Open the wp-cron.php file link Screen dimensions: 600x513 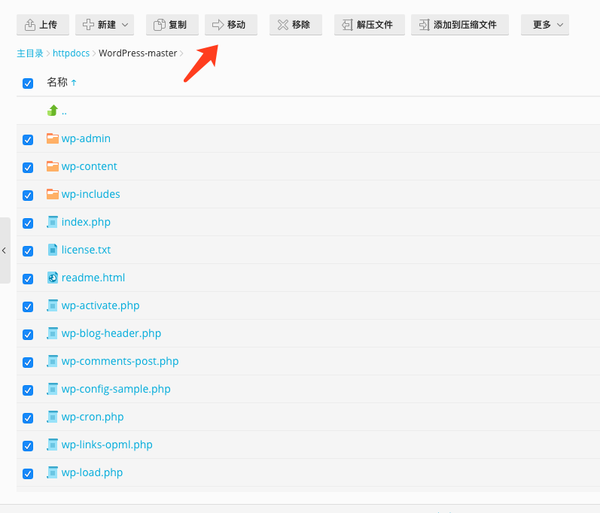click(x=93, y=417)
